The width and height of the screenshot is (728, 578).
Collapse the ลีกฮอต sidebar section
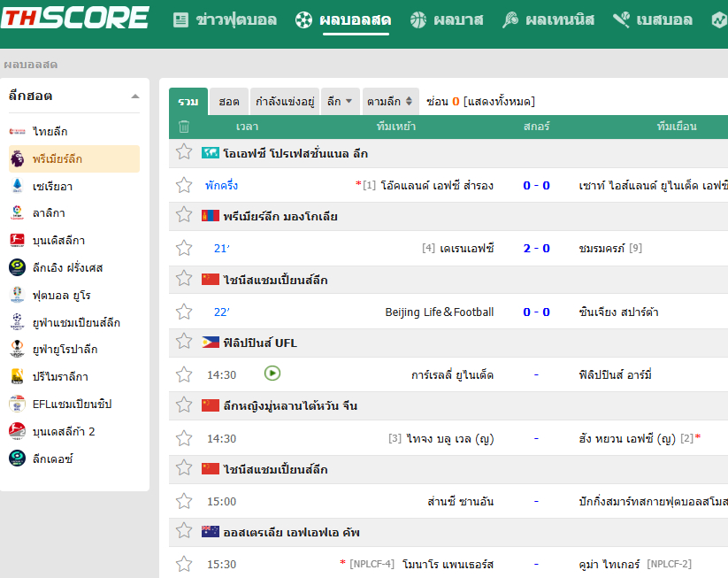click(x=135, y=96)
